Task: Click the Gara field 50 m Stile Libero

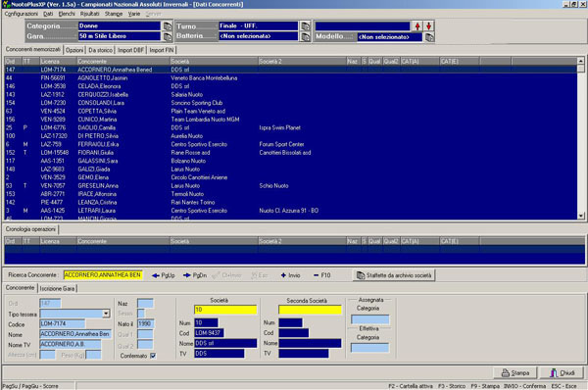Action: [x=120, y=36]
